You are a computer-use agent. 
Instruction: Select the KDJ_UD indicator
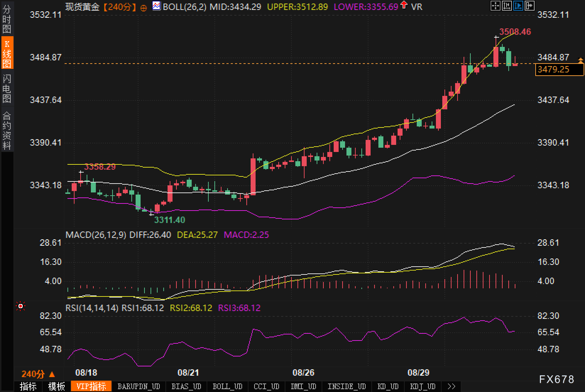[422, 386]
